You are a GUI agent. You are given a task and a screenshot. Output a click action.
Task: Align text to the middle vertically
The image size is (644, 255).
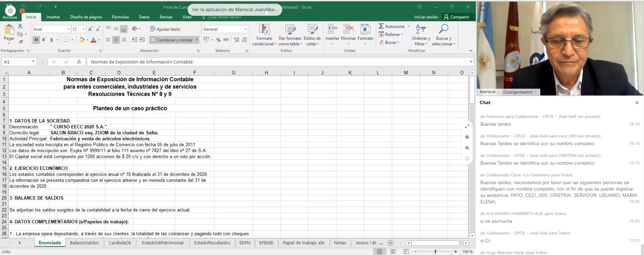116,29
